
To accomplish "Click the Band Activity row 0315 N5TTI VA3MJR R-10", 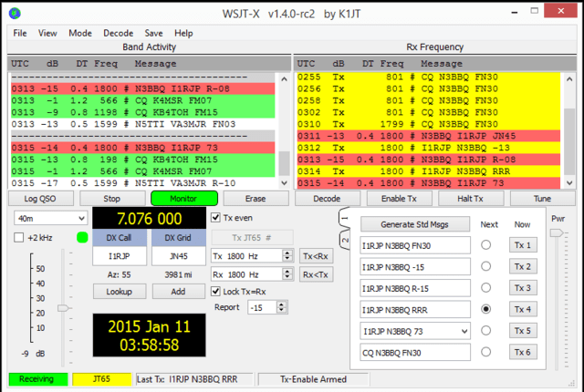I will [x=143, y=183].
